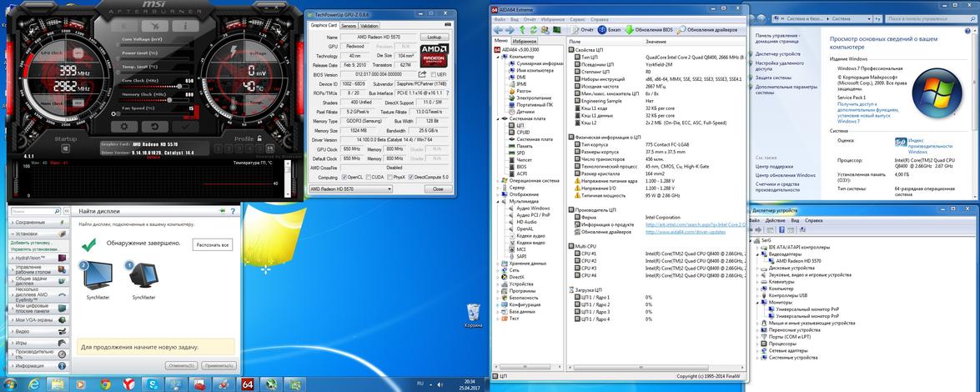
Task: Switch to GPU-Z Sensors tab
Action: [349, 26]
